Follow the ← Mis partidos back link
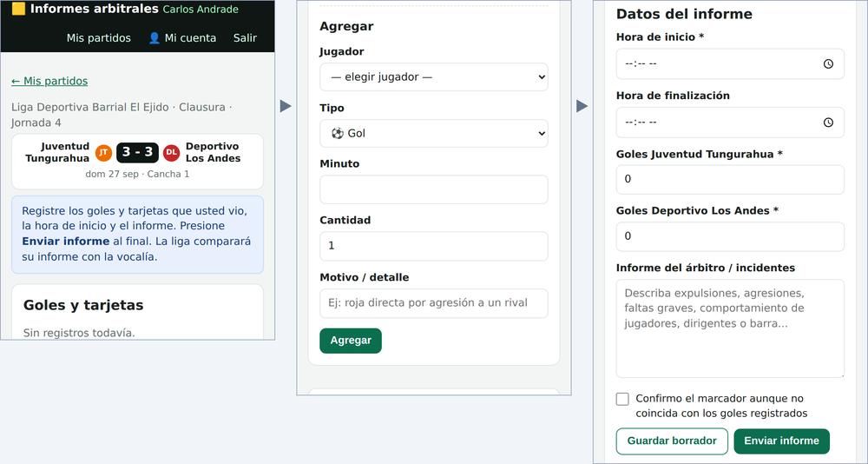This screenshot has width=868, height=464. pyautogui.click(x=49, y=81)
